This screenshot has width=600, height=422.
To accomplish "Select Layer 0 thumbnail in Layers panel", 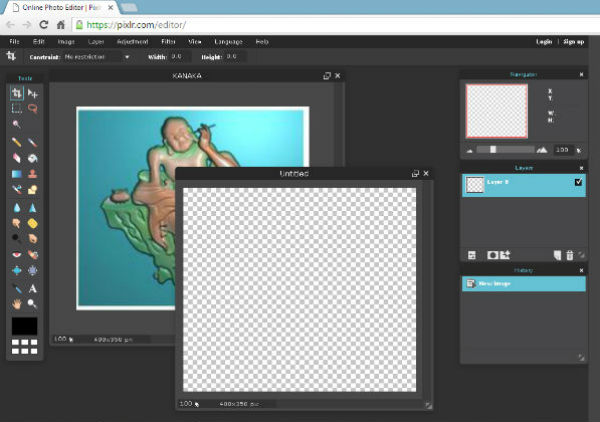I will point(475,185).
